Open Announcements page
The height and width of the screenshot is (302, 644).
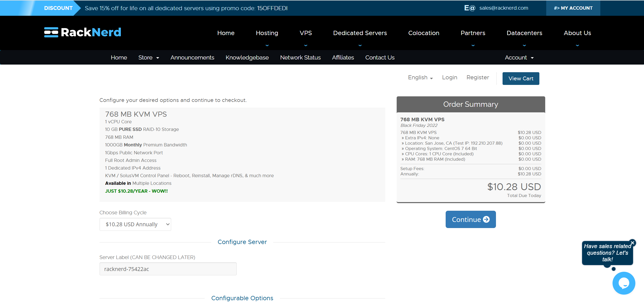point(192,58)
